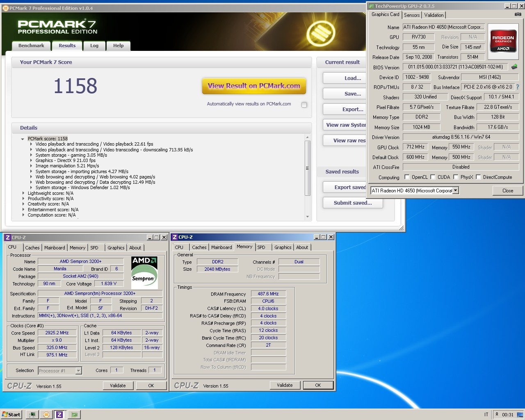Toggle the PhysX checkbox
The height and width of the screenshot is (420, 525).
(456, 177)
